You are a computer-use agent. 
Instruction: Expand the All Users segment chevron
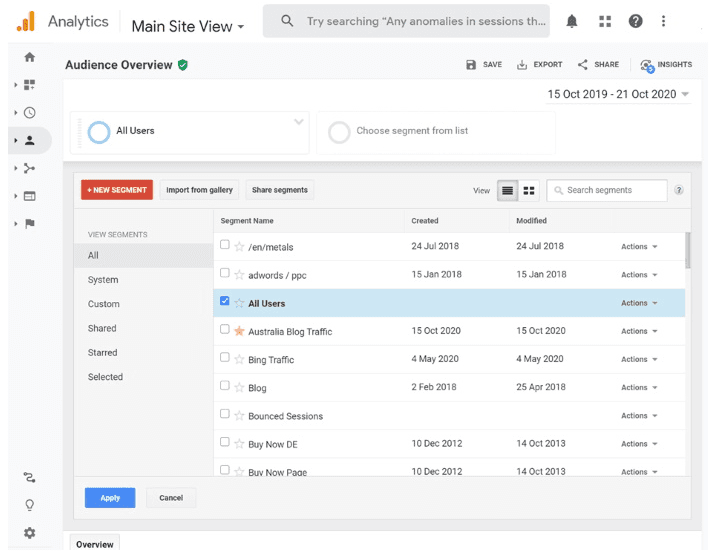coord(299,122)
